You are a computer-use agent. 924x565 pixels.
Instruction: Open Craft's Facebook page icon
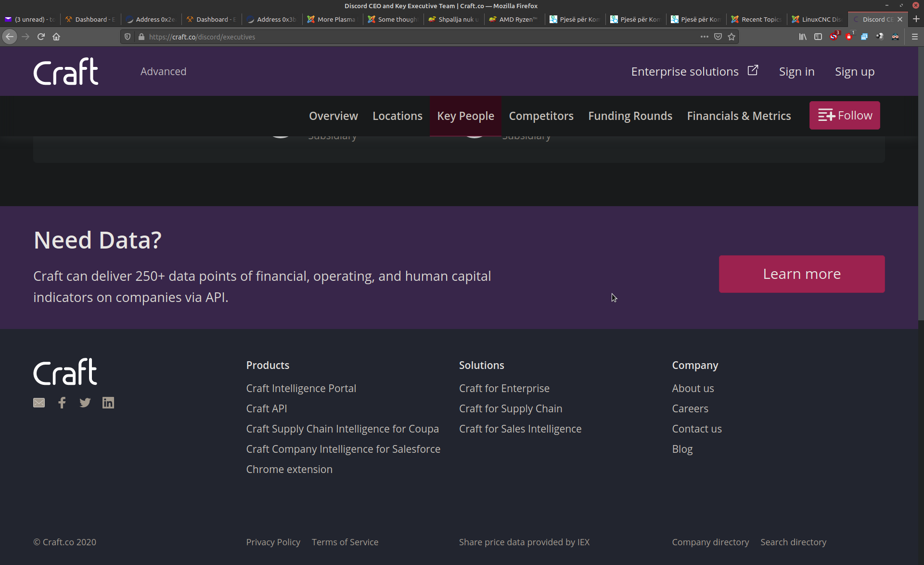(x=62, y=403)
